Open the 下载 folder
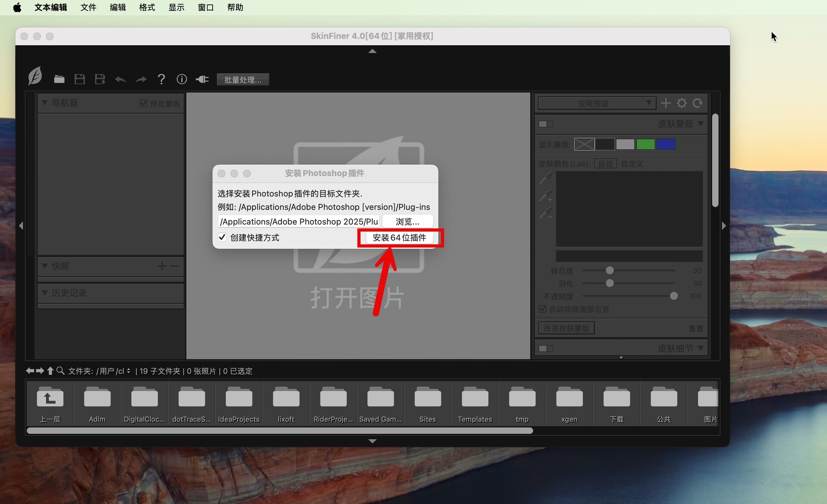The height and width of the screenshot is (504, 827). click(x=616, y=404)
